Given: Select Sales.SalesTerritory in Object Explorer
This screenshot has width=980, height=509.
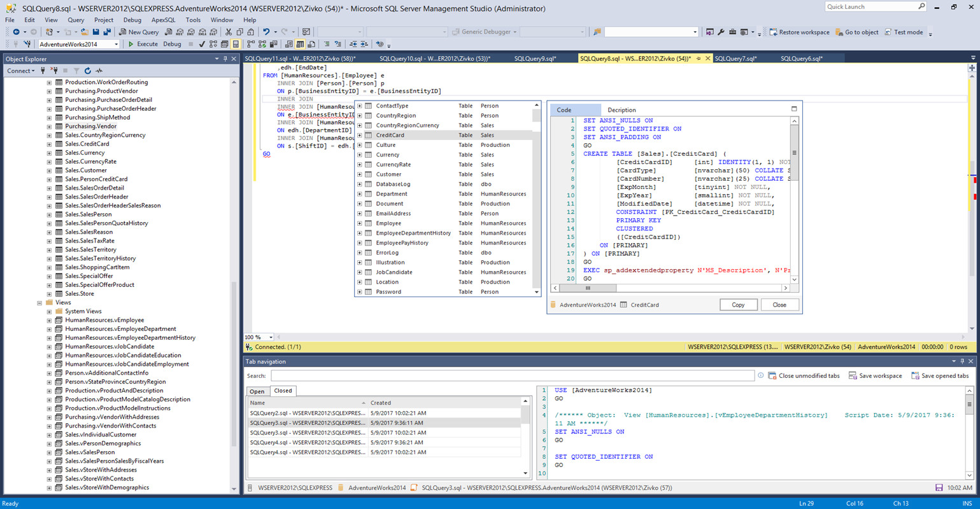Looking at the screenshot, I should pos(90,250).
